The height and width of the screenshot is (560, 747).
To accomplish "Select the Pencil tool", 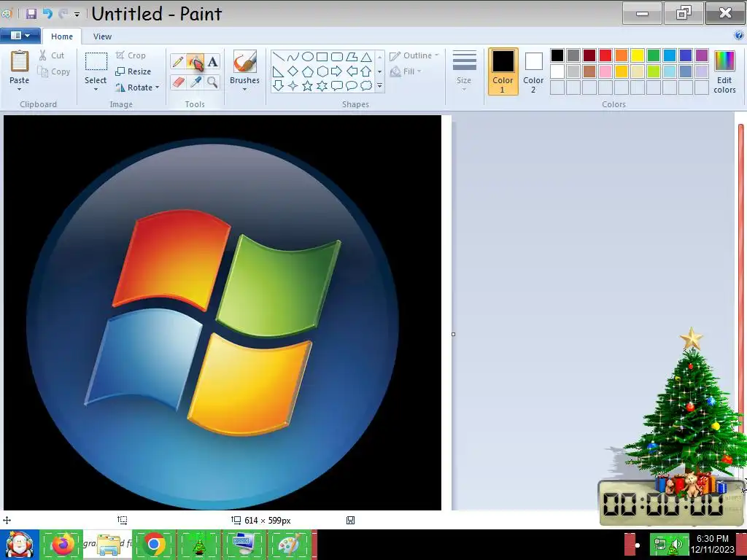I will (x=178, y=62).
